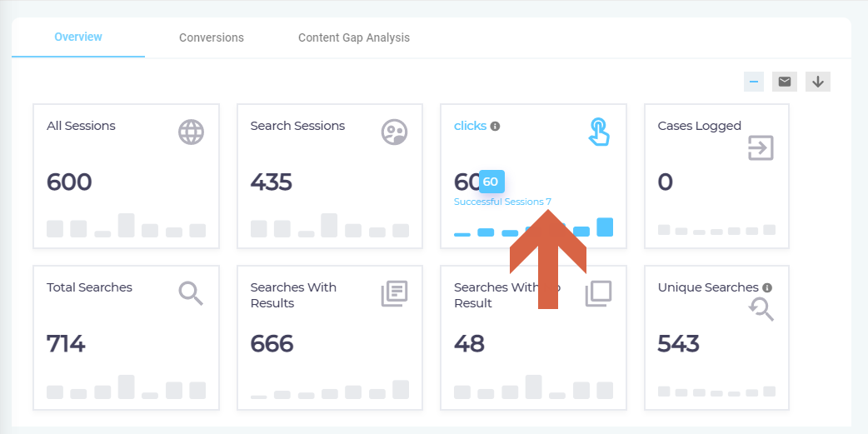The image size is (868, 434).
Task: Click the Searches With Results document icon
Action: coord(394,293)
